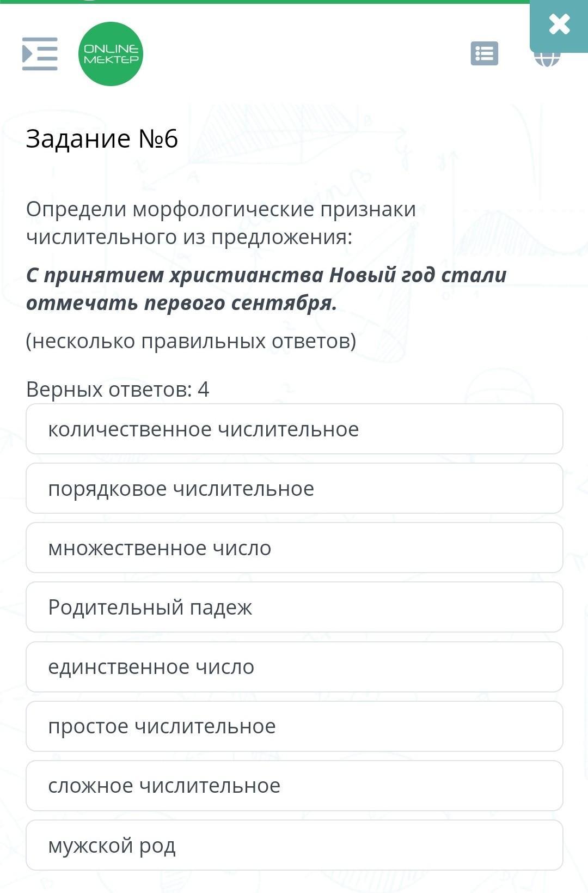Open the sidebar menu icon
Viewport: 588px width, 893px height.
click(x=40, y=54)
